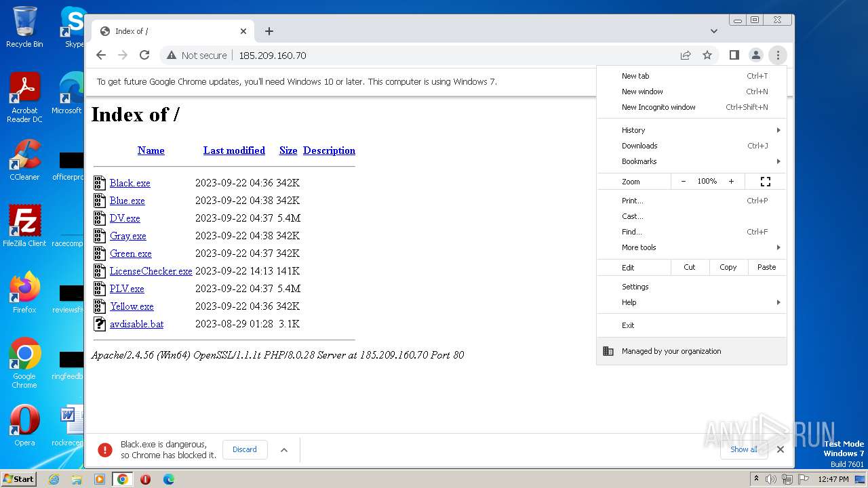This screenshot has width=868, height=488.
Task: Open the Windows Start button
Action: click(18, 479)
